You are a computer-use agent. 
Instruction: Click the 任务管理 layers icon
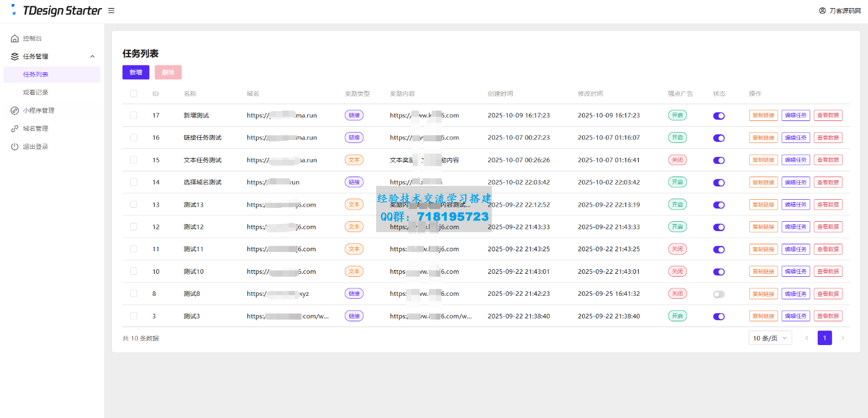[15, 57]
